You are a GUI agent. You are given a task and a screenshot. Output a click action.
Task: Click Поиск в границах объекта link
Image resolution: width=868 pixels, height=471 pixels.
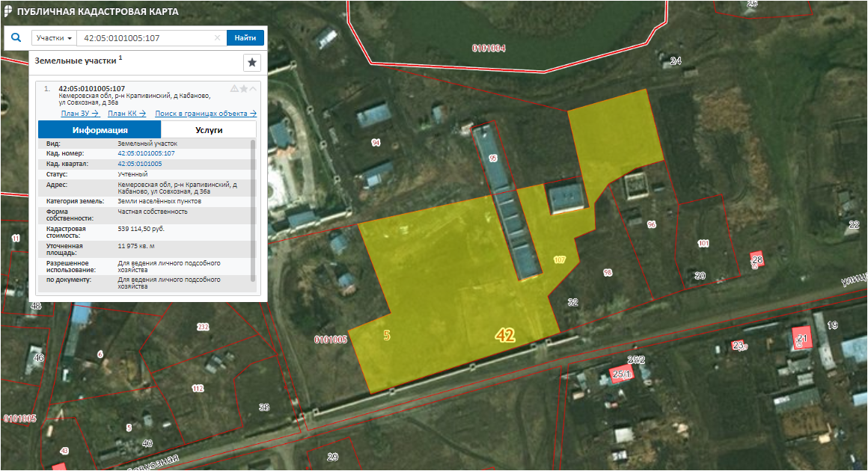click(x=206, y=114)
